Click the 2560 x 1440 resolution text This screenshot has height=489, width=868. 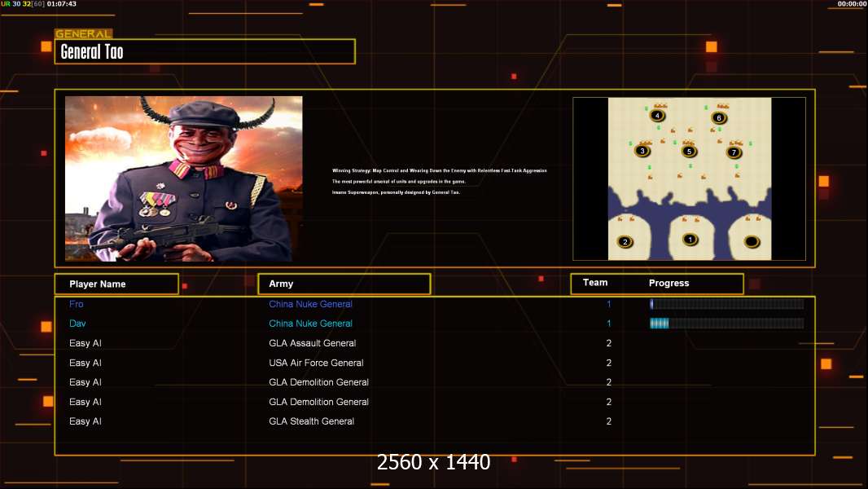pos(433,462)
